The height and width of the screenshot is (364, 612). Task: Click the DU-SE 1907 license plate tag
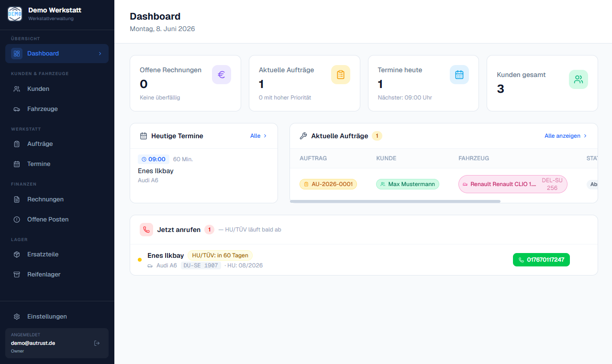[201, 265]
